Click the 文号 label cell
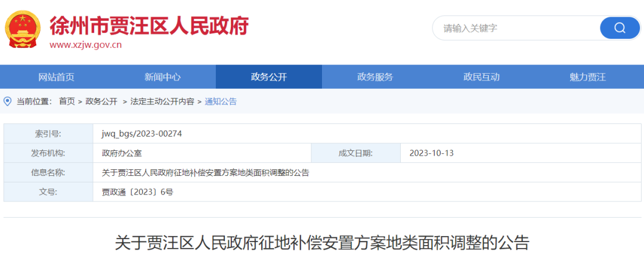The width and height of the screenshot is (644, 257). (48, 192)
